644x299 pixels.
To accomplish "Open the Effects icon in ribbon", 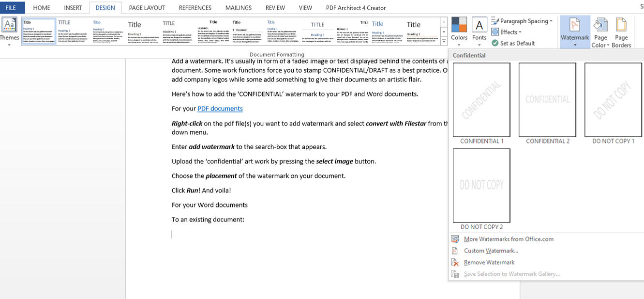I will 495,32.
